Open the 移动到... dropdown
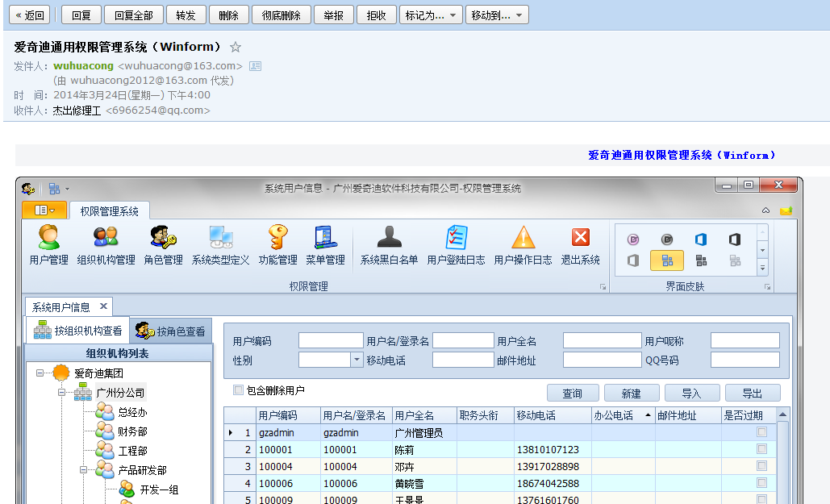This screenshot has width=830, height=504. (x=497, y=15)
